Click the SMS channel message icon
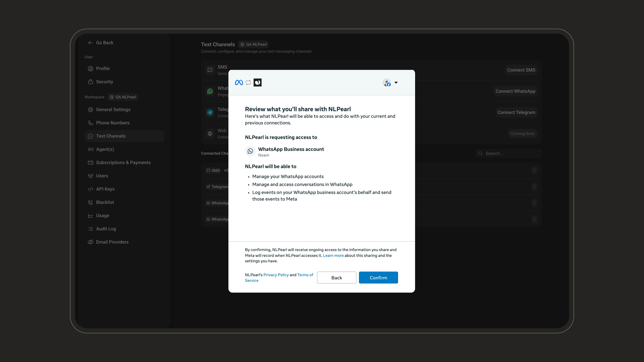Image resolution: width=644 pixels, height=362 pixels. pos(210,70)
